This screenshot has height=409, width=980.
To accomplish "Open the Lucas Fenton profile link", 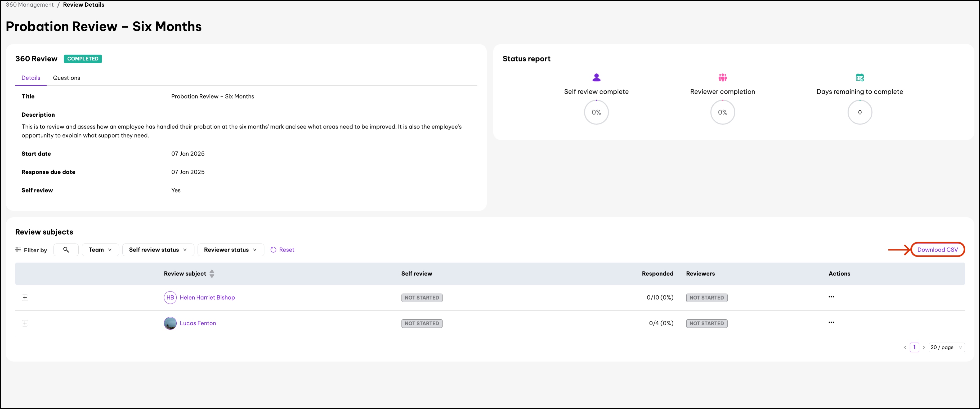I will click(x=198, y=323).
